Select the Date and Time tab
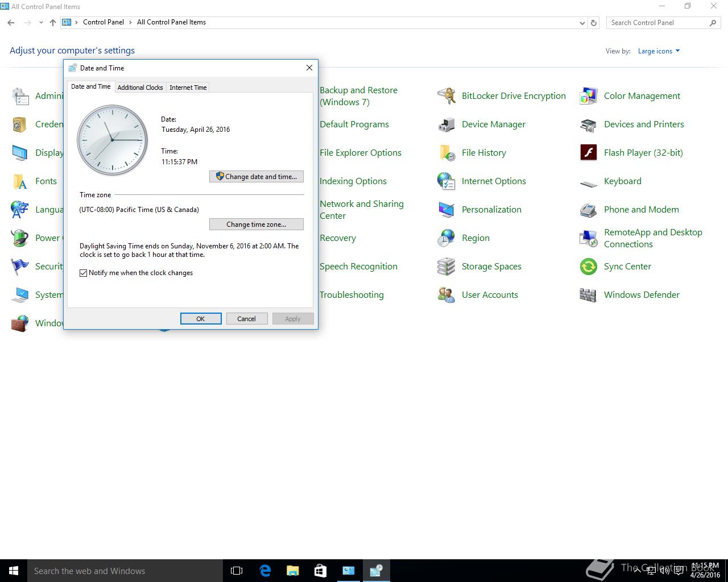This screenshot has width=728, height=582. click(x=91, y=86)
